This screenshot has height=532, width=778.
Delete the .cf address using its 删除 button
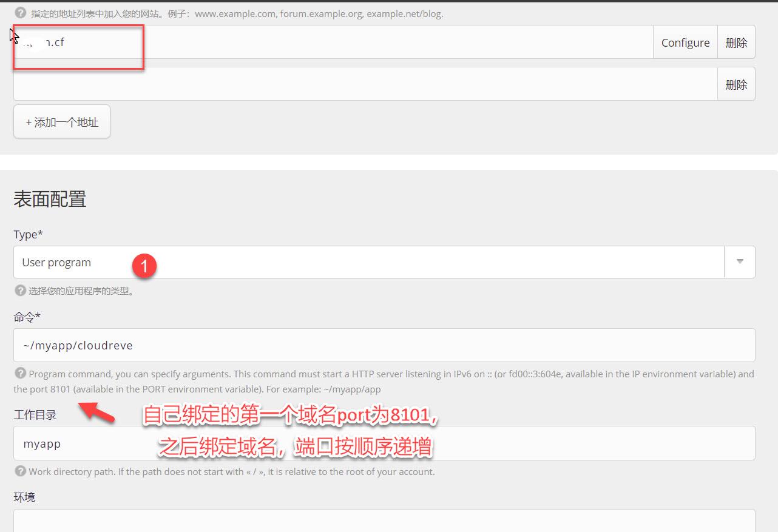[736, 42]
